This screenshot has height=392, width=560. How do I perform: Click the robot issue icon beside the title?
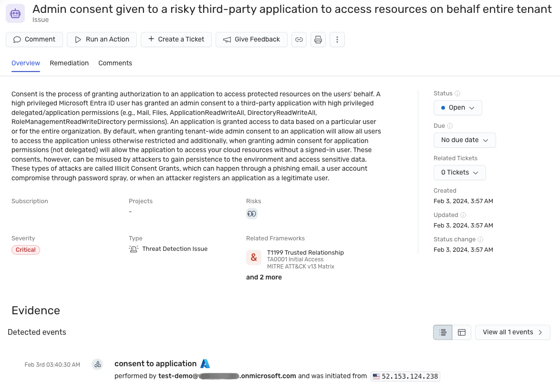click(15, 13)
